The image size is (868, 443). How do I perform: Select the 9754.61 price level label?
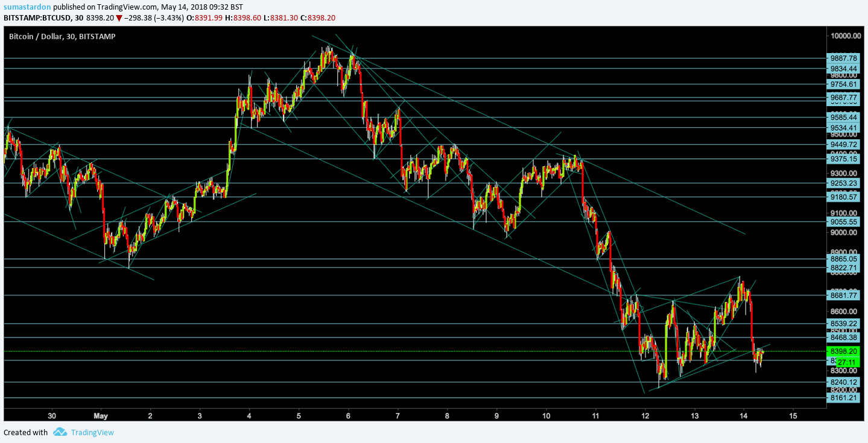(x=843, y=84)
